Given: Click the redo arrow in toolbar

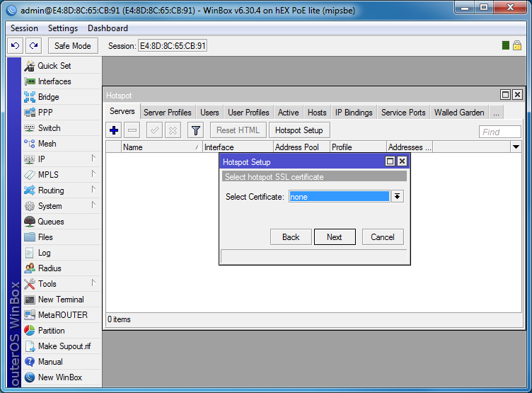Looking at the screenshot, I should (x=33, y=45).
